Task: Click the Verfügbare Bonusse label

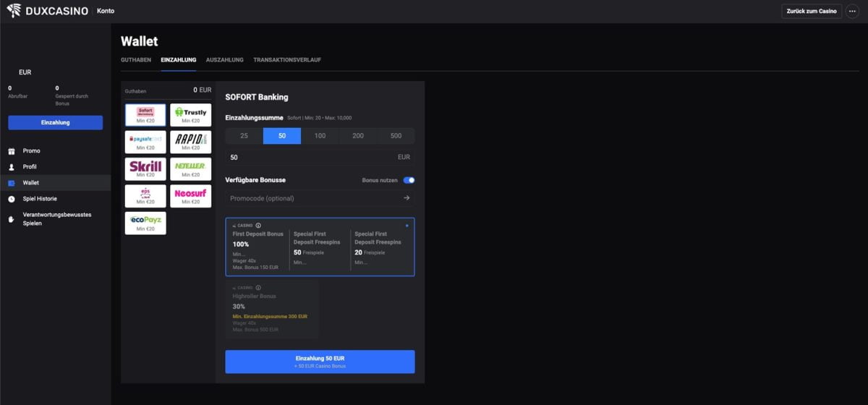Action: coord(255,180)
